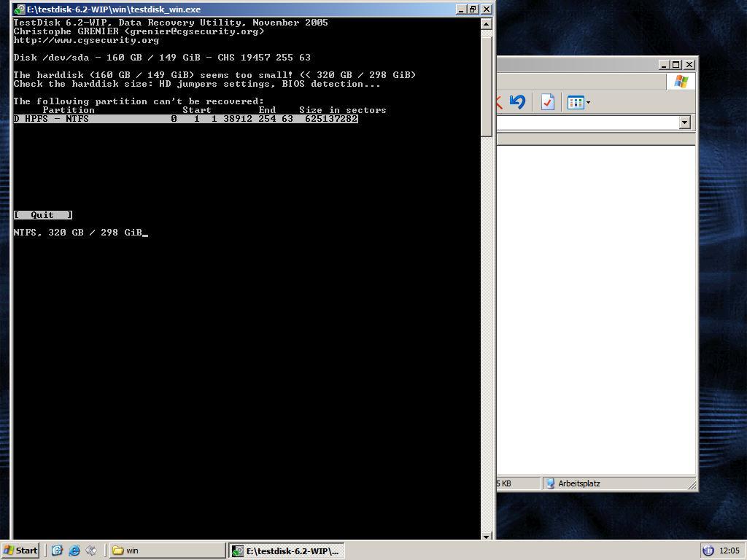Click the 'Disk /dev/sda - 160 GB' line
747x560 pixels.
point(162,57)
